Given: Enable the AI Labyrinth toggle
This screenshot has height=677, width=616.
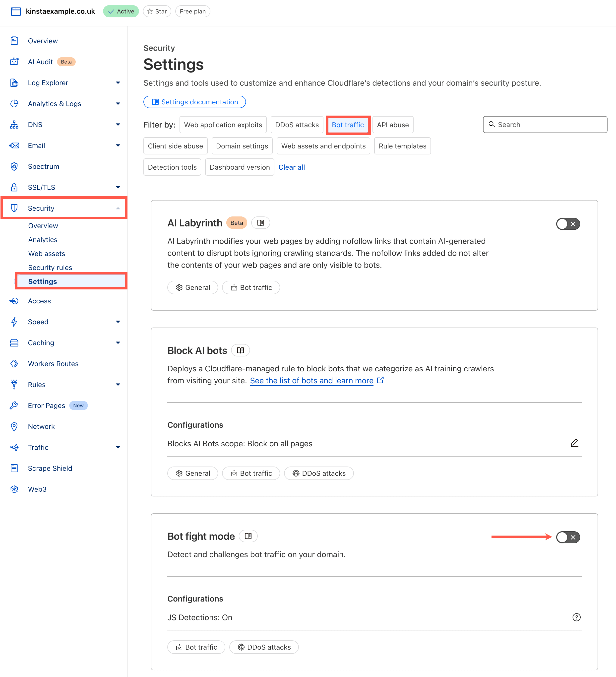Looking at the screenshot, I should click(568, 224).
